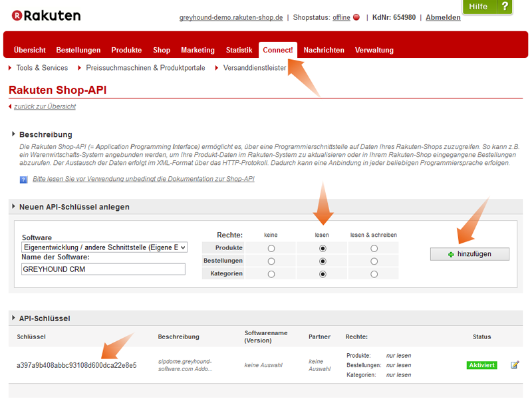Open the Übersicht tab
This screenshot has height=409, width=532.
(x=30, y=50)
